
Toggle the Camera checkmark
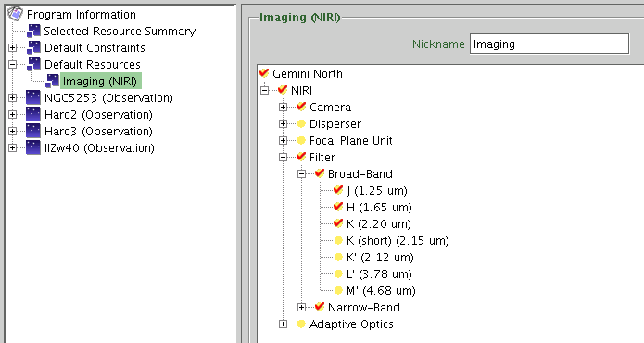click(x=301, y=107)
